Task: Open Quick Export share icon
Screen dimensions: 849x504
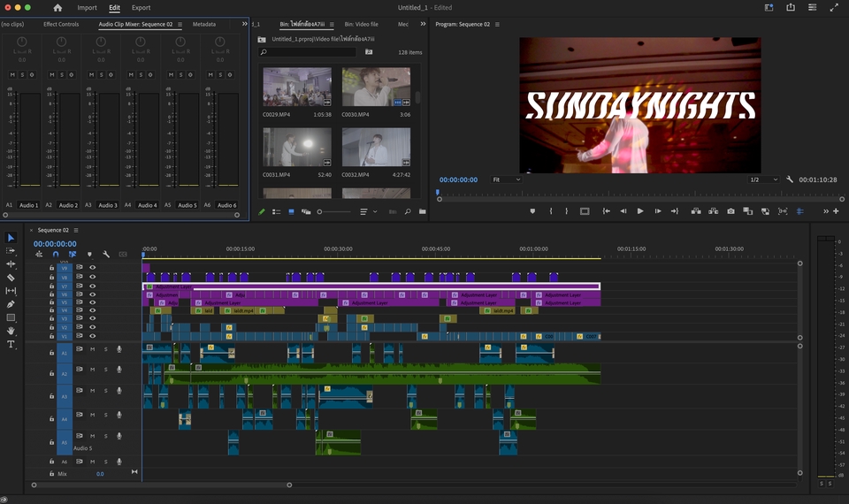Action: tap(791, 8)
